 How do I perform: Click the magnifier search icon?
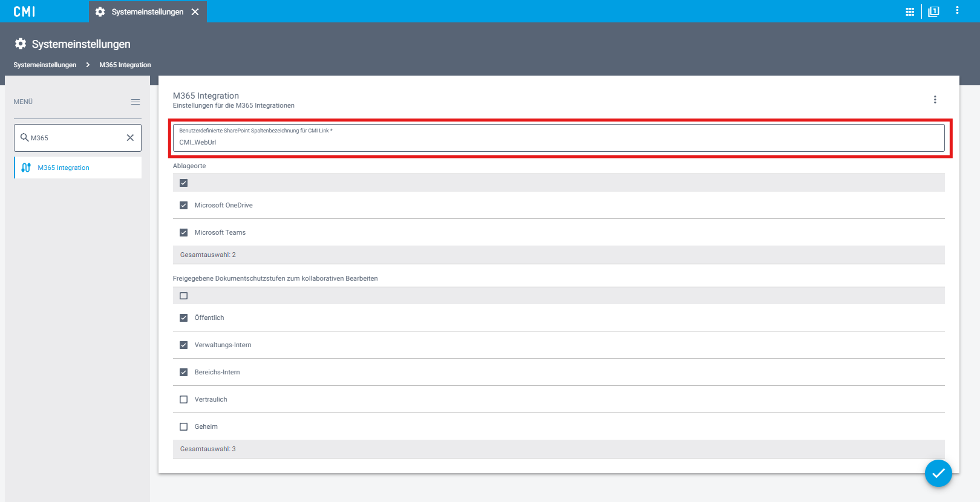[25, 138]
